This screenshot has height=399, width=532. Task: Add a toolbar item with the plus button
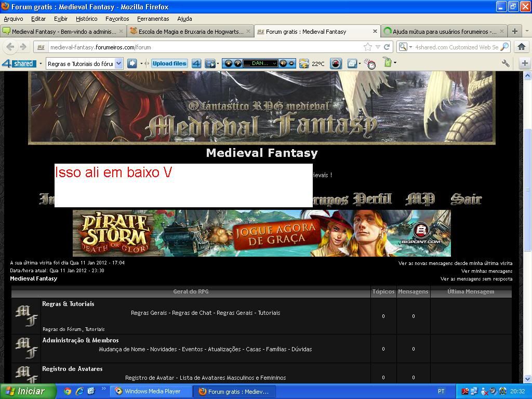(x=525, y=63)
